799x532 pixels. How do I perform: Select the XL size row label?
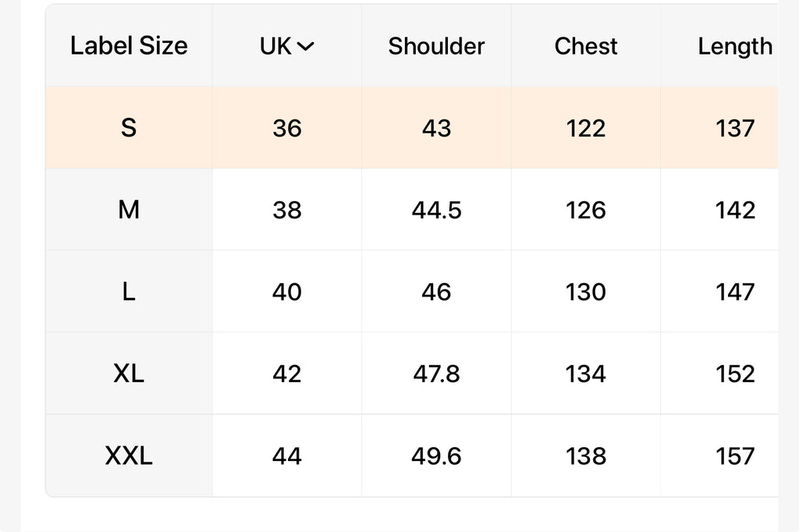[129, 374]
